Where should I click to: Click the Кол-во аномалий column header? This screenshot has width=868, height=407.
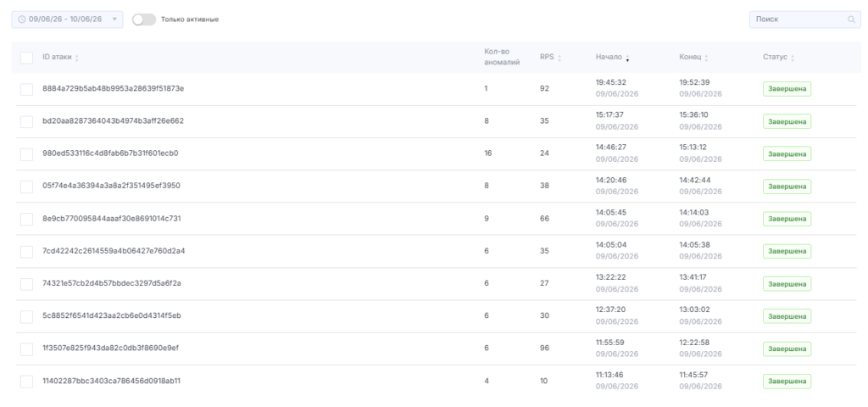tap(502, 57)
